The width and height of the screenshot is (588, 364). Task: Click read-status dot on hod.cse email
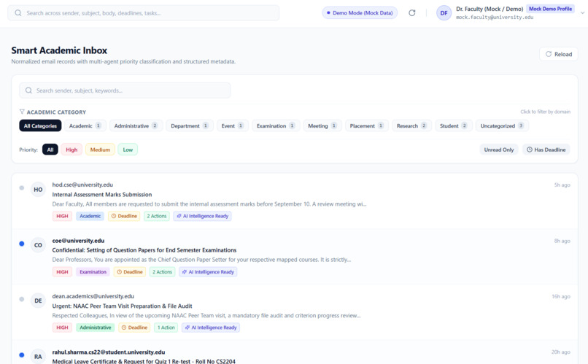(x=22, y=187)
